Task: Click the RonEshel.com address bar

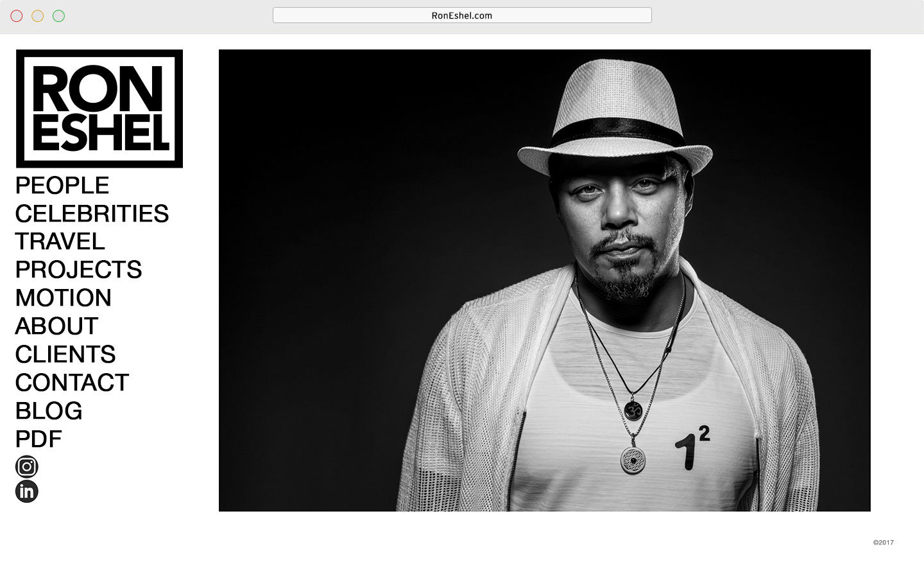Action: click(462, 15)
